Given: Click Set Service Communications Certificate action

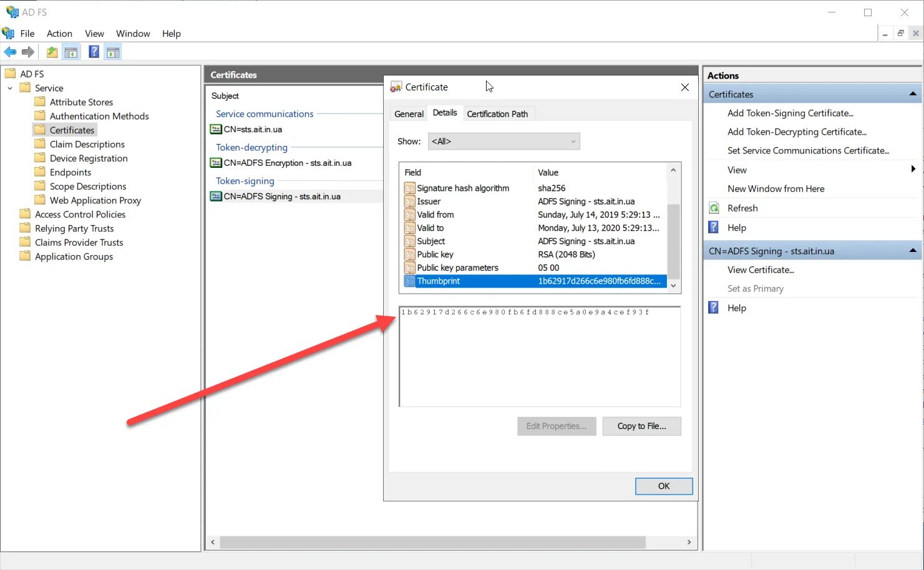Looking at the screenshot, I should tap(808, 150).
